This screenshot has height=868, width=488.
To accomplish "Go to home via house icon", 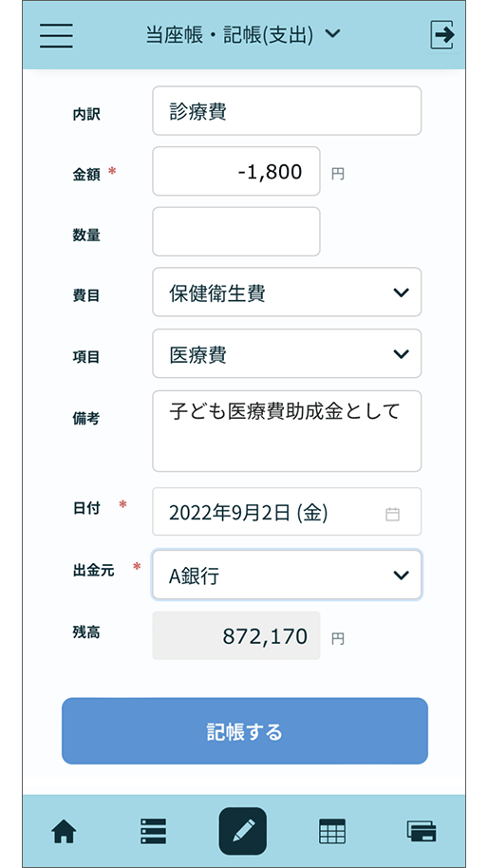I will [x=65, y=832].
